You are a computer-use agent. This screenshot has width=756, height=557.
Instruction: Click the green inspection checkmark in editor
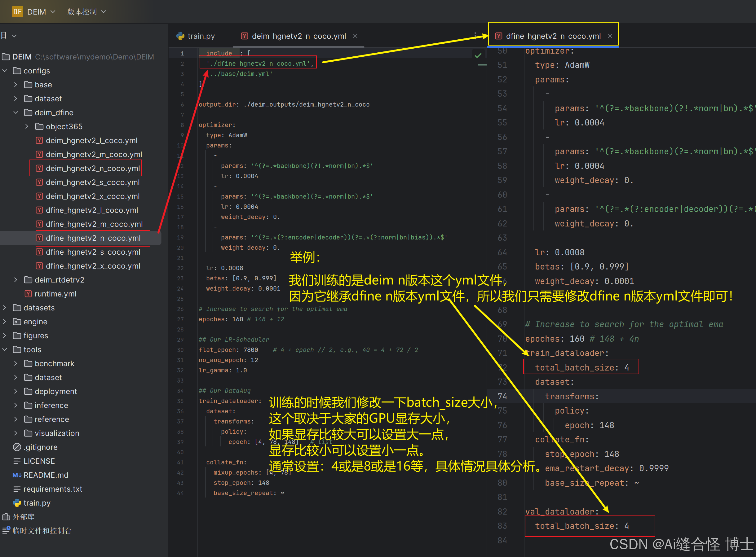tap(478, 56)
